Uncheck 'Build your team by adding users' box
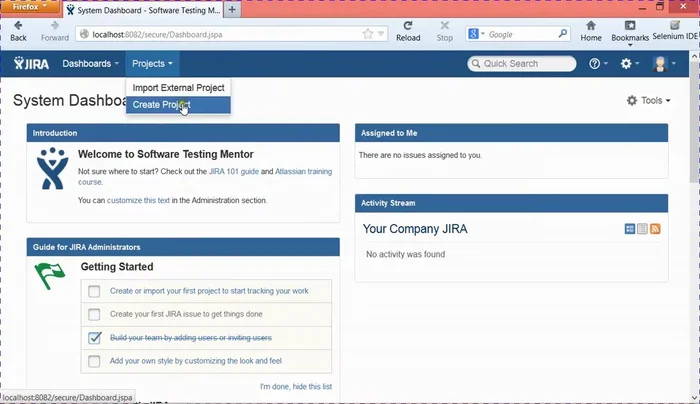This screenshot has width=700, height=404. [94, 338]
